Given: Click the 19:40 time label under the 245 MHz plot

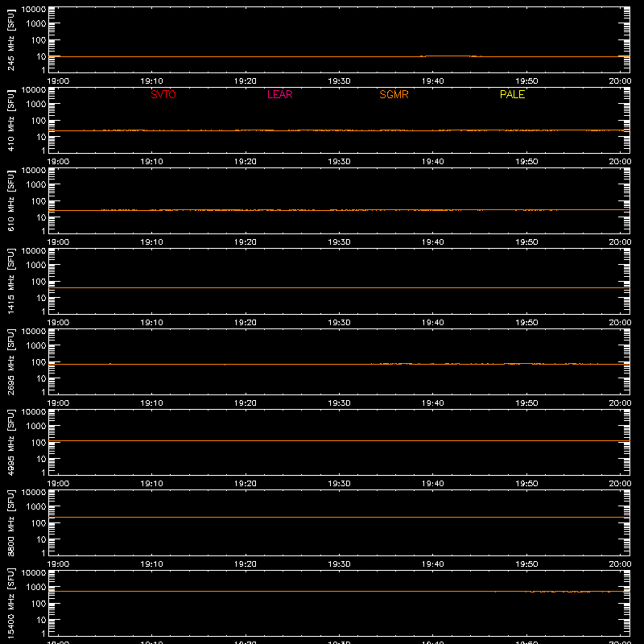Looking at the screenshot, I should tap(432, 81).
